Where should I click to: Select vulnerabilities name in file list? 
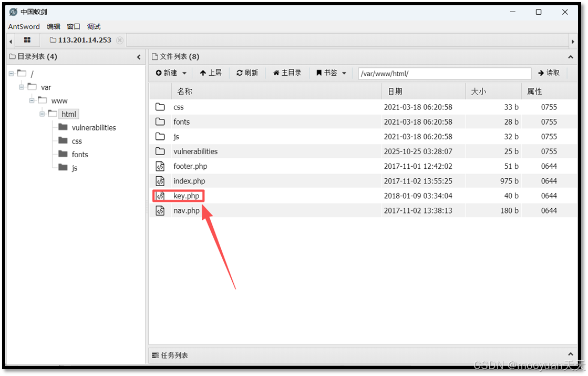tap(195, 151)
